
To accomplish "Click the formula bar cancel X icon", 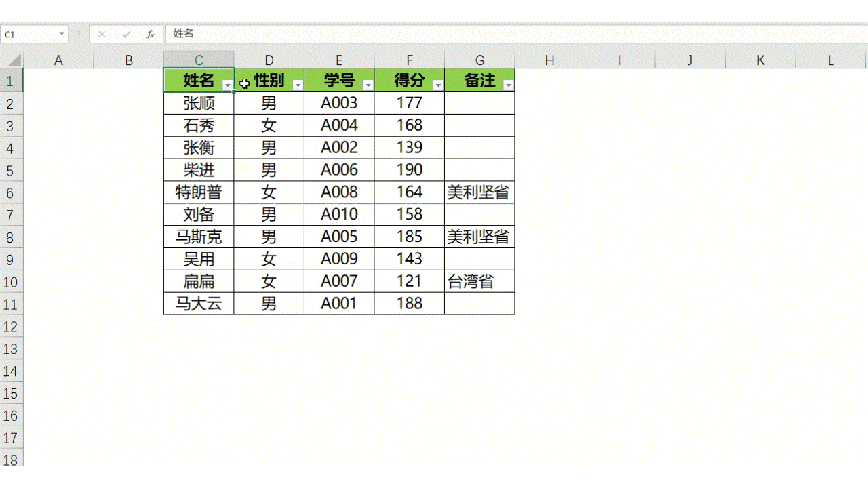I will pyautogui.click(x=102, y=34).
